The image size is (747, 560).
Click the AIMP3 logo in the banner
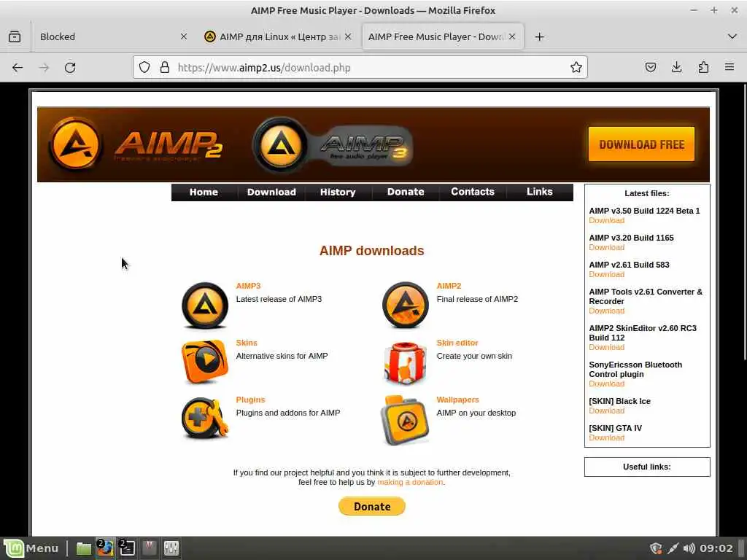[332, 144]
